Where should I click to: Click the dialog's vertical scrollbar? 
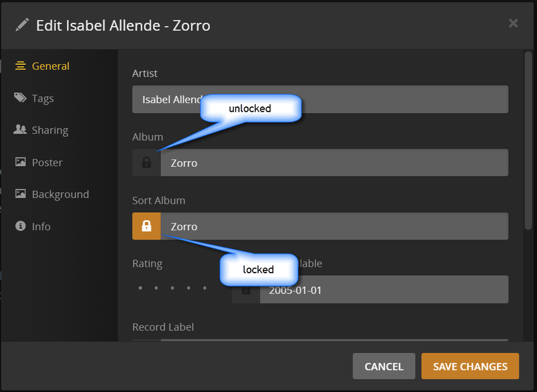[x=528, y=140]
